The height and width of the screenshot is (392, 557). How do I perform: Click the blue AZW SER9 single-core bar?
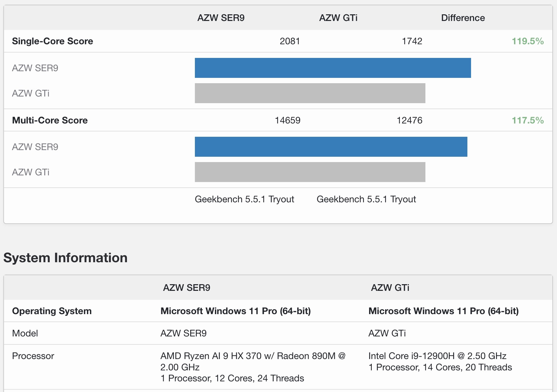coord(332,68)
